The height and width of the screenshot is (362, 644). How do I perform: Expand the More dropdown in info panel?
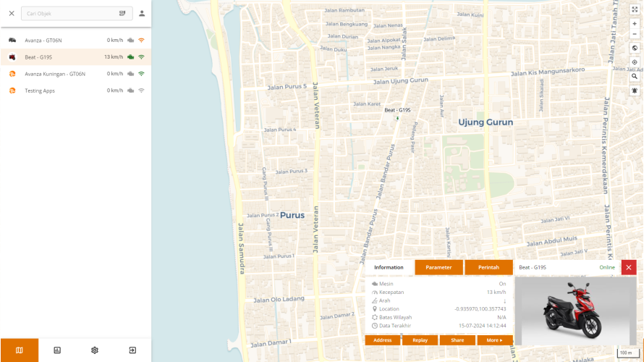(495, 340)
